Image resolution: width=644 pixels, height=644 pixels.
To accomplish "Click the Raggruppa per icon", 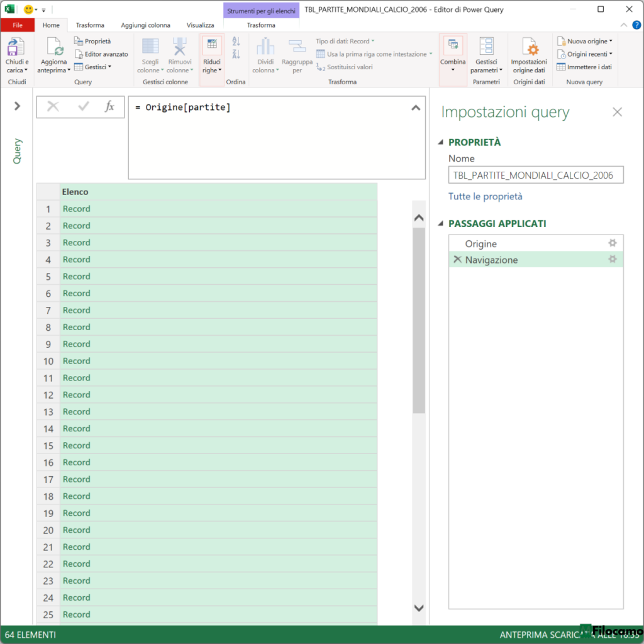I will [297, 47].
